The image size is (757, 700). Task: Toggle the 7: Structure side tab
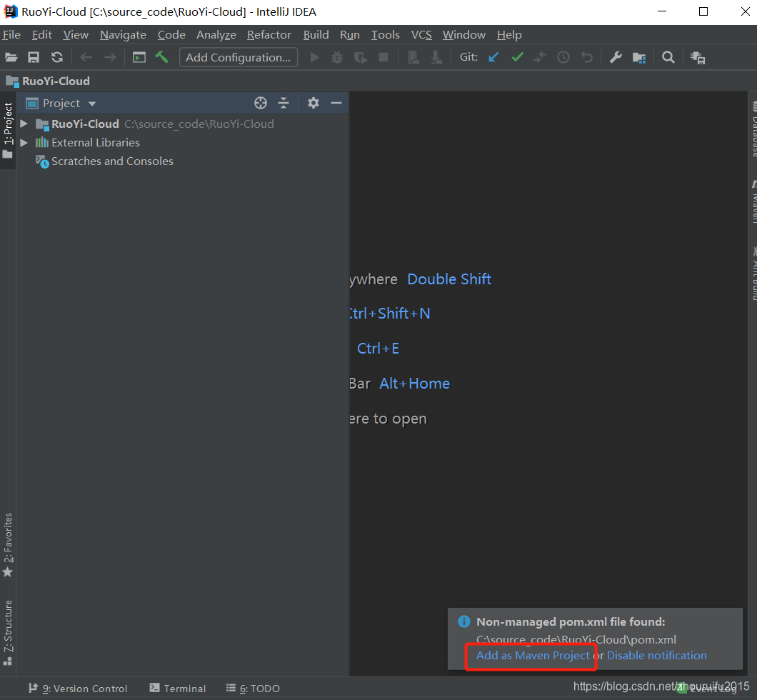[8, 632]
